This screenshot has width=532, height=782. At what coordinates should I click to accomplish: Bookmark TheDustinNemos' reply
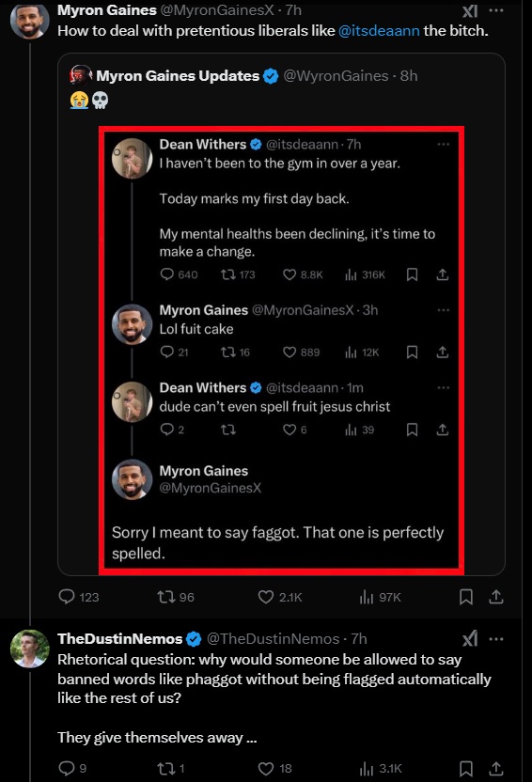[x=465, y=768]
